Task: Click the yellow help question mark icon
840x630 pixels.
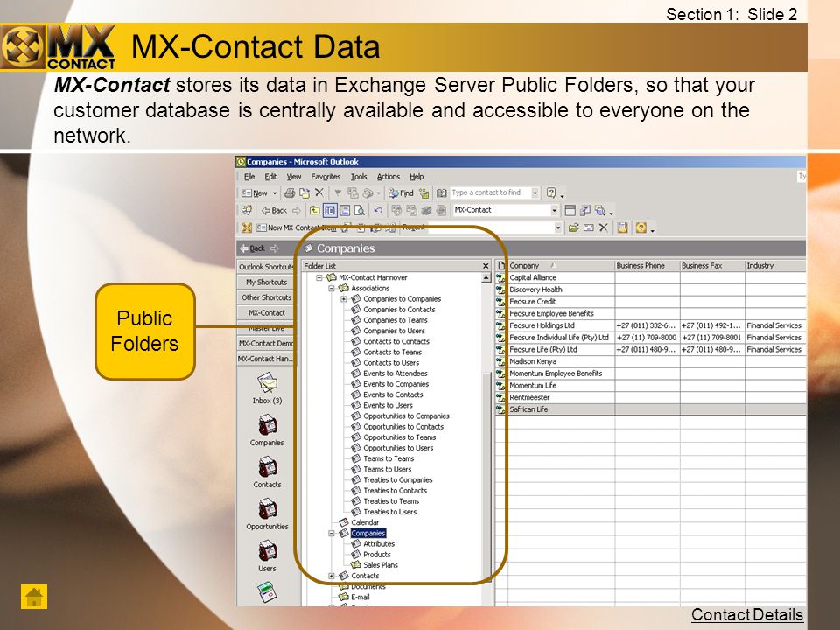Action: [x=640, y=227]
